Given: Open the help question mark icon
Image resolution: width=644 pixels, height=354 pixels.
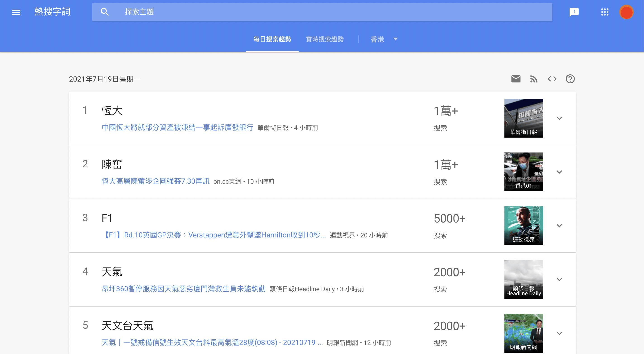Looking at the screenshot, I should click(x=570, y=79).
